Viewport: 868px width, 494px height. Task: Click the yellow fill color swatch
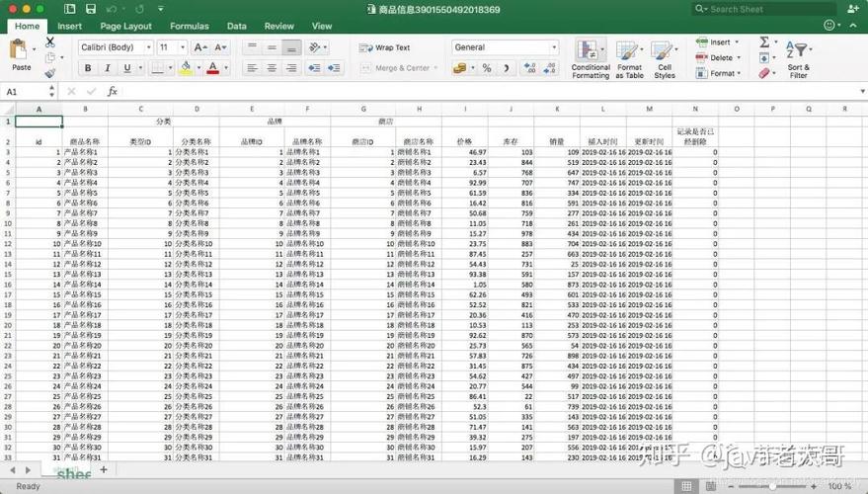186,68
